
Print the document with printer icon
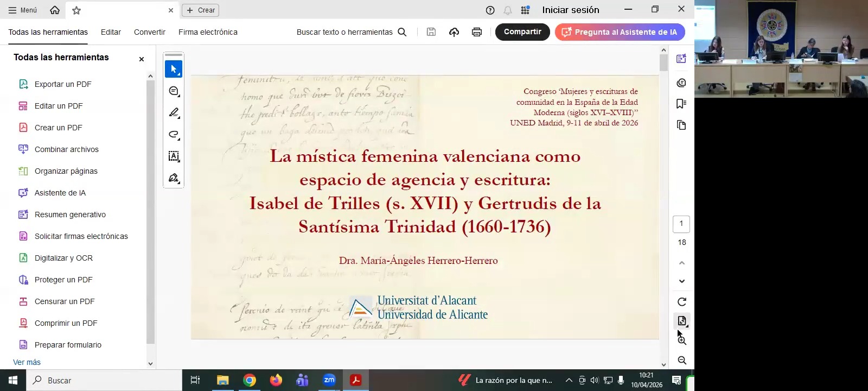tap(477, 32)
